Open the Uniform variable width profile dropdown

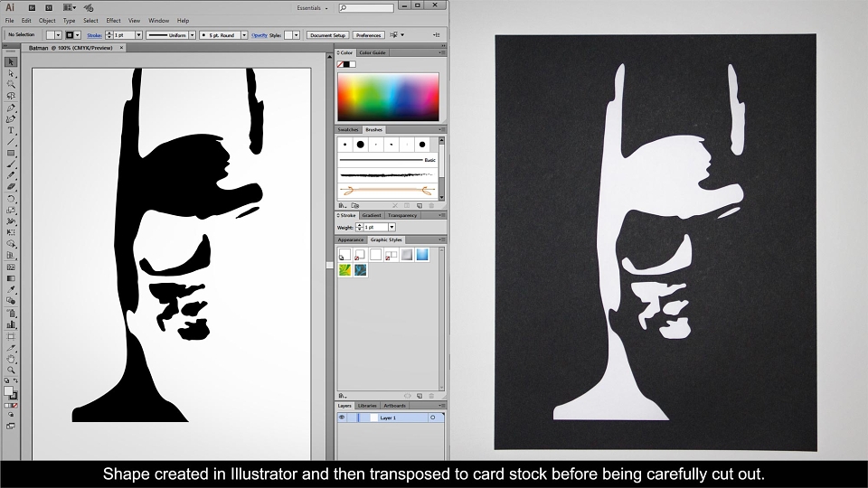coord(192,35)
